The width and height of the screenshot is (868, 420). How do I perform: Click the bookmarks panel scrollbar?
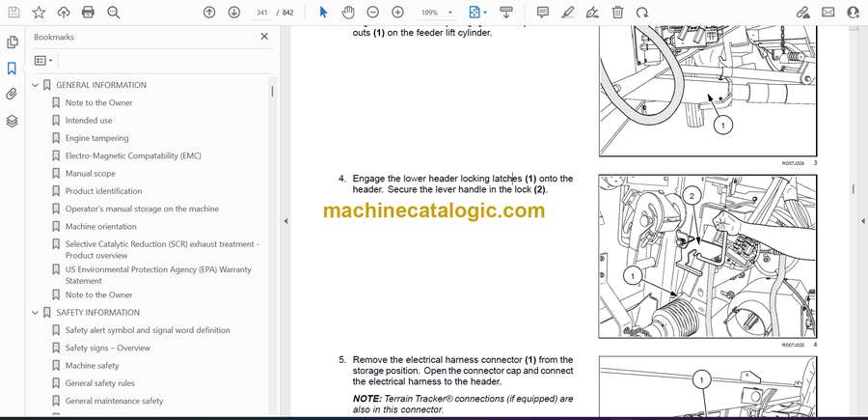(x=272, y=92)
